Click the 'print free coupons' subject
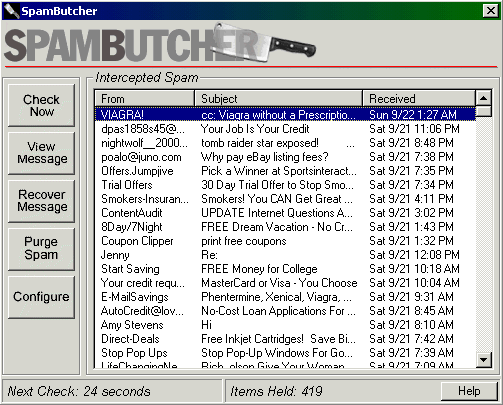Image resolution: width=503 pixels, height=405 pixels. coord(244,241)
